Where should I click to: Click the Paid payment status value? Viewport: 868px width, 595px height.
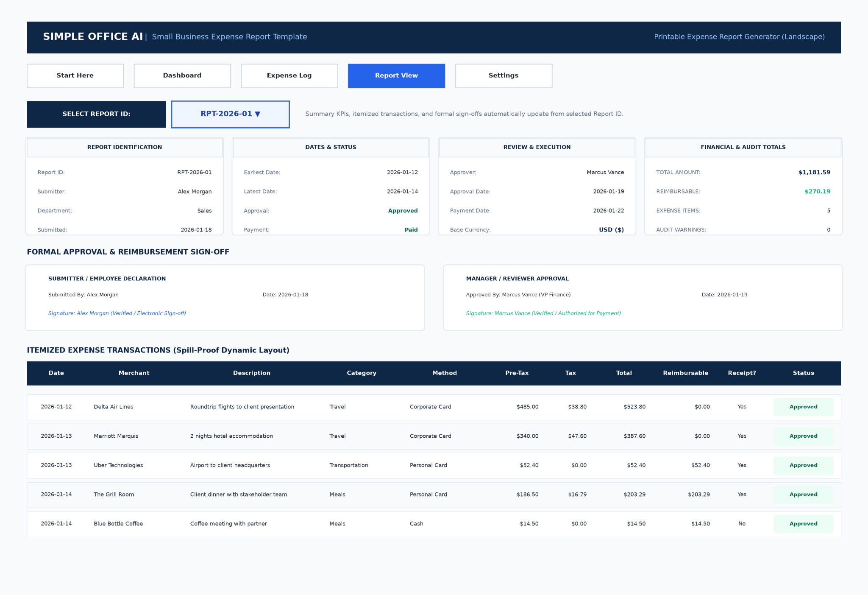(x=411, y=230)
